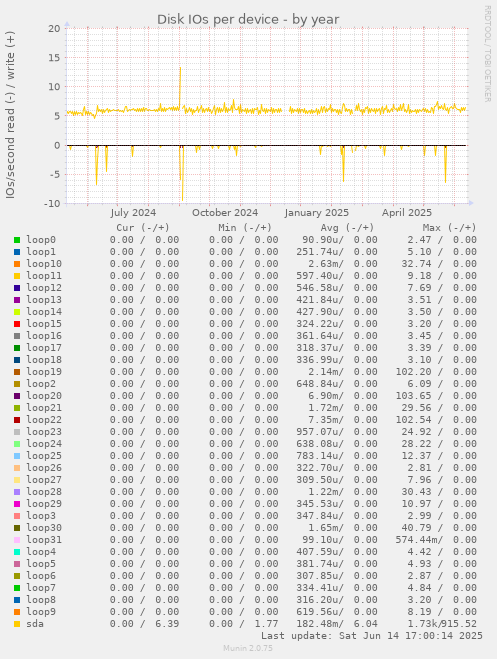Screen dimensions: 497x659
Task: Click the magenta loop29 legend swatch
Action: [17, 504]
